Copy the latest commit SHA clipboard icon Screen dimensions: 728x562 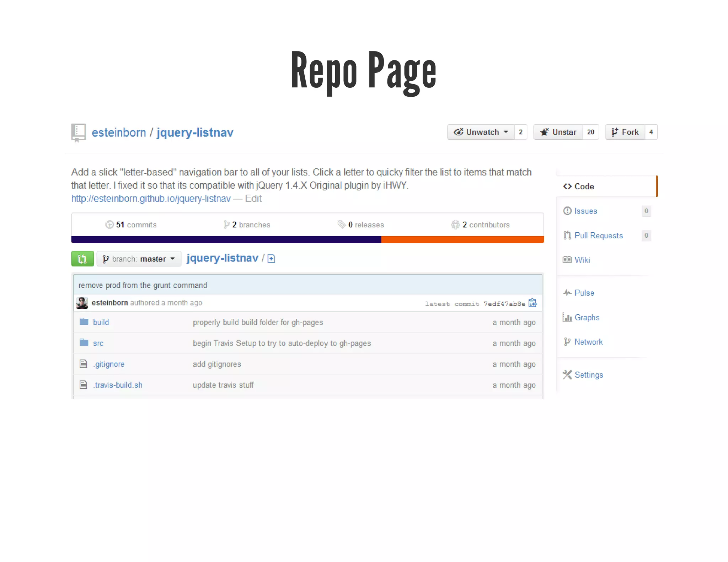[x=532, y=303]
